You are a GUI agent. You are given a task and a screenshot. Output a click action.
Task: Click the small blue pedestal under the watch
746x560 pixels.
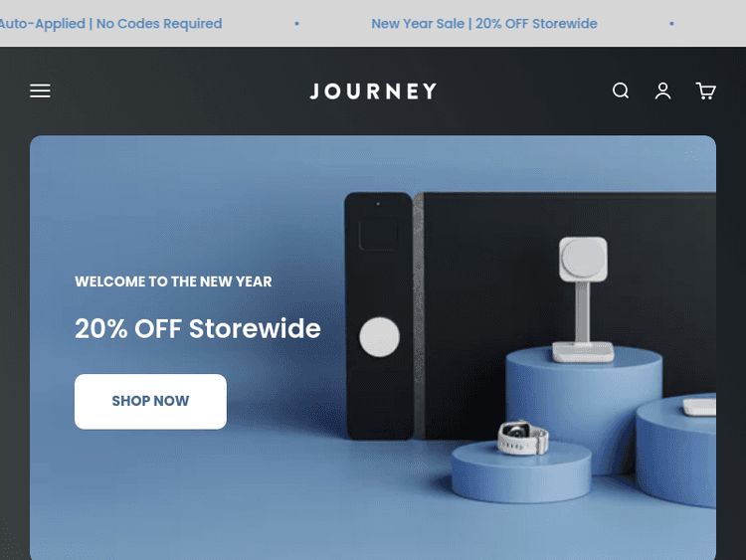pyautogui.click(x=521, y=472)
